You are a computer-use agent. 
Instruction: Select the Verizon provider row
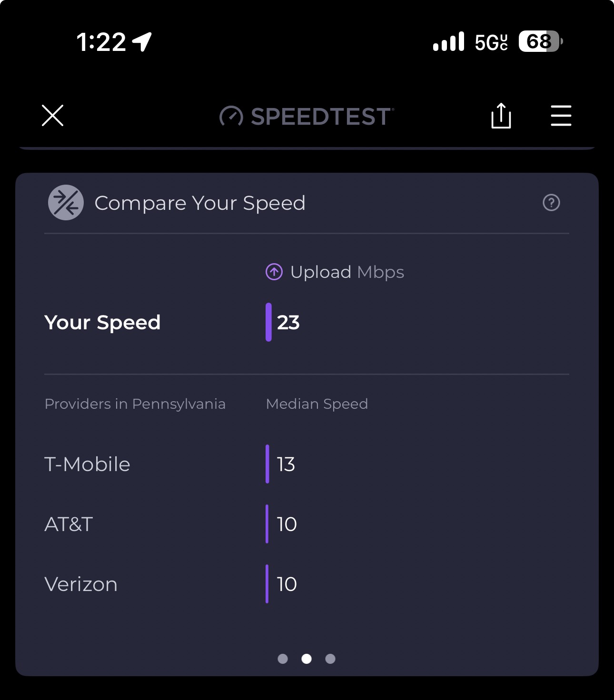[307, 584]
